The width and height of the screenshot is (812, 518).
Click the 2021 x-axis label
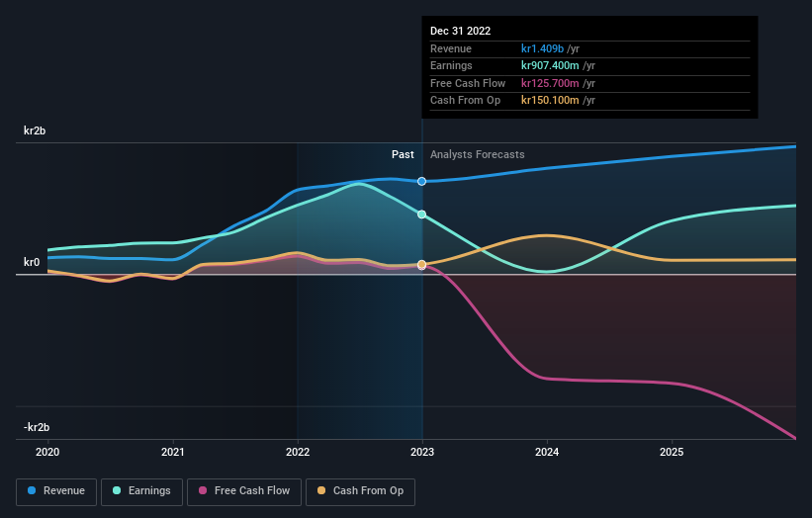[x=172, y=453]
